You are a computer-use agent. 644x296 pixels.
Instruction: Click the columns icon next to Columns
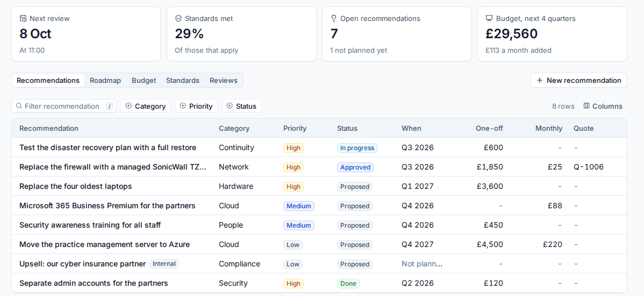586,106
